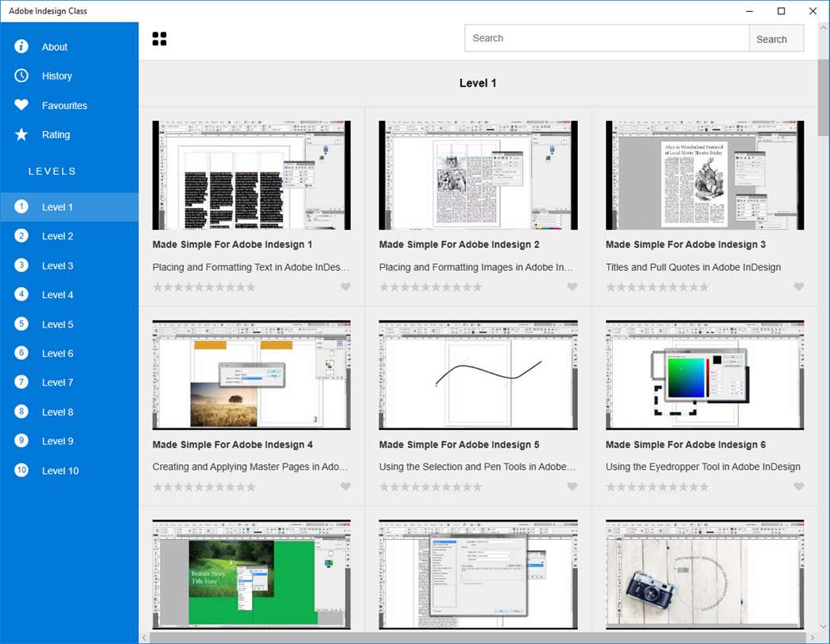Open the History menu item
This screenshot has width=830, height=644.
pyautogui.click(x=69, y=76)
